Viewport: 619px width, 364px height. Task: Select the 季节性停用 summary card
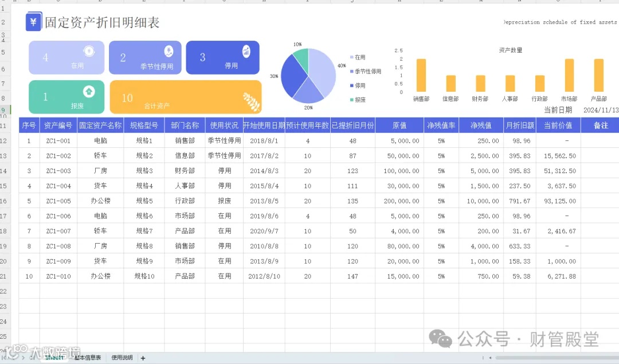pyautogui.click(x=145, y=57)
